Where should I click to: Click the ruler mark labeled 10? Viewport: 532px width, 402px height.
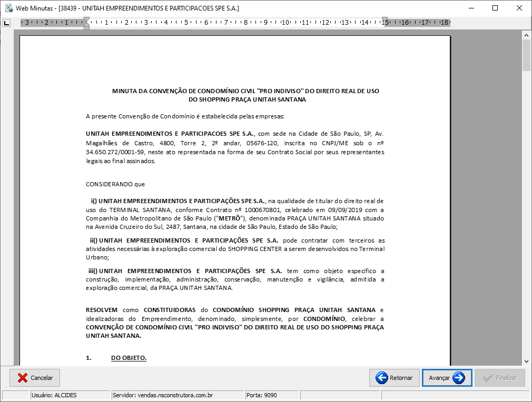coord(285,23)
